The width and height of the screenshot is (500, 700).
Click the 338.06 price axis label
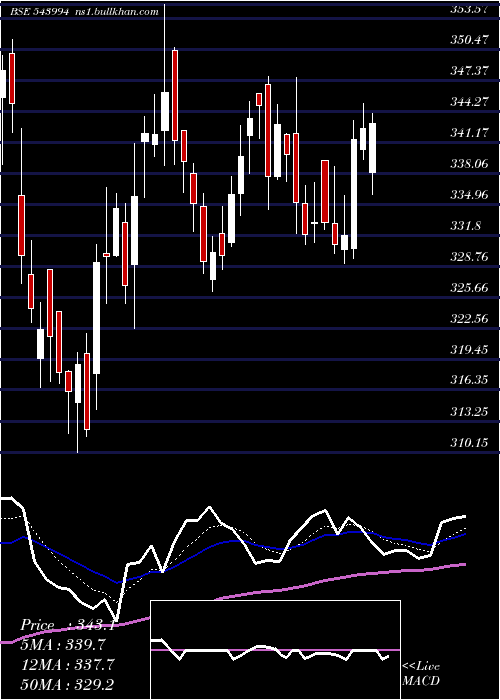pyautogui.click(x=468, y=164)
